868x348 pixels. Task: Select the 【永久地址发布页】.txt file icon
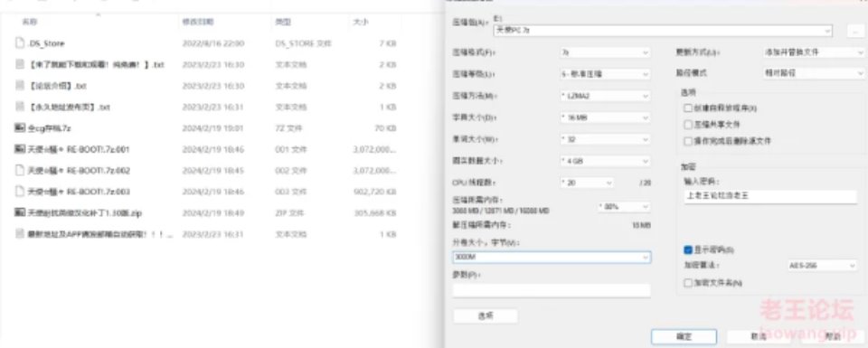pos(20,107)
